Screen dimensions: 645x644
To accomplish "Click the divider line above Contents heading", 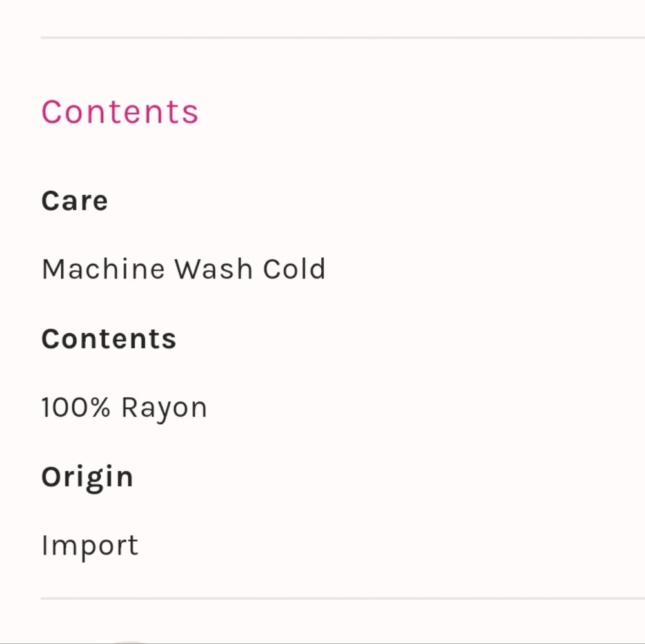I will pos(342,38).
